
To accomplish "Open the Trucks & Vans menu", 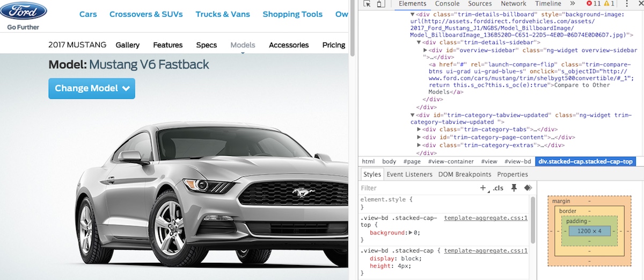I will click(x=223, y=15).
